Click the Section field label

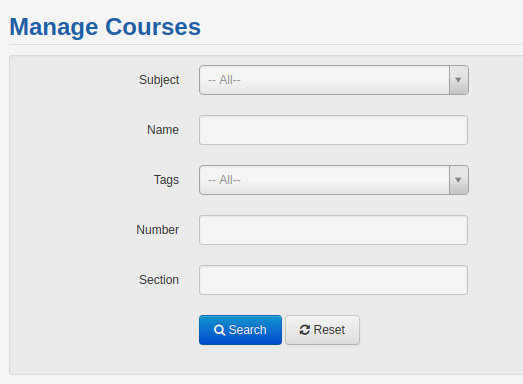[x=159, y=280]
